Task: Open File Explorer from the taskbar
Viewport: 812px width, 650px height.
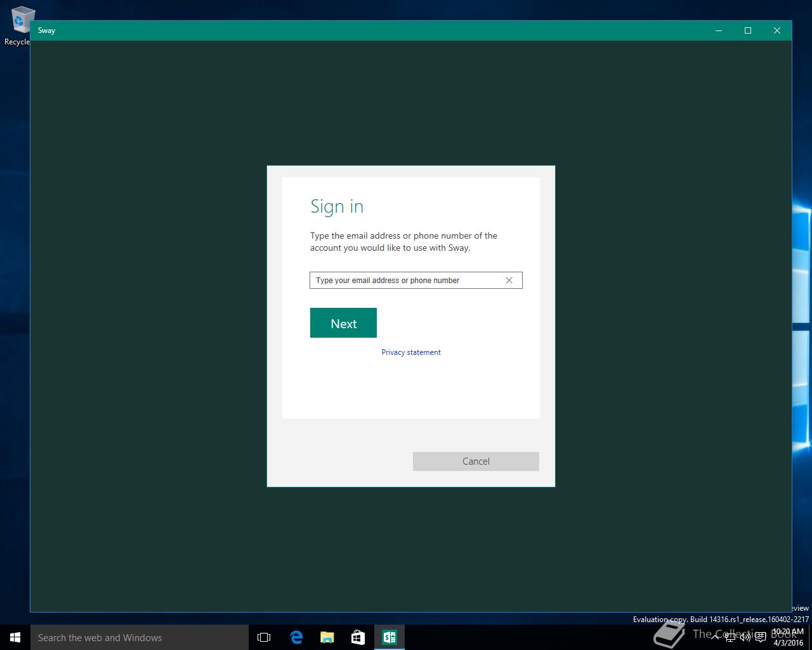Action: click(327, 637)
